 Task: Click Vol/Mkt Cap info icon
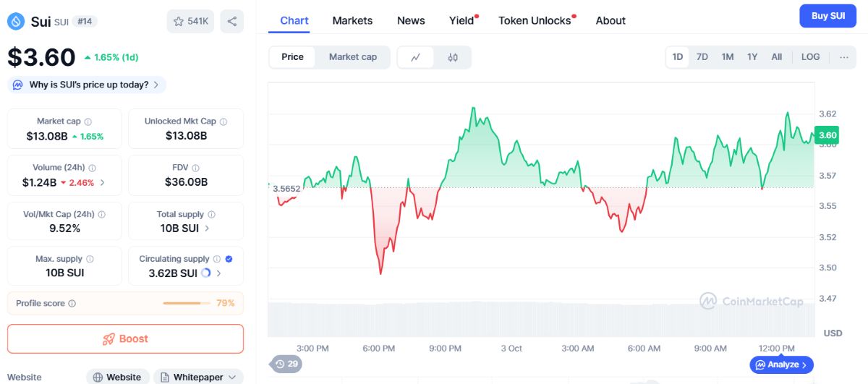(x=101, y=214)
